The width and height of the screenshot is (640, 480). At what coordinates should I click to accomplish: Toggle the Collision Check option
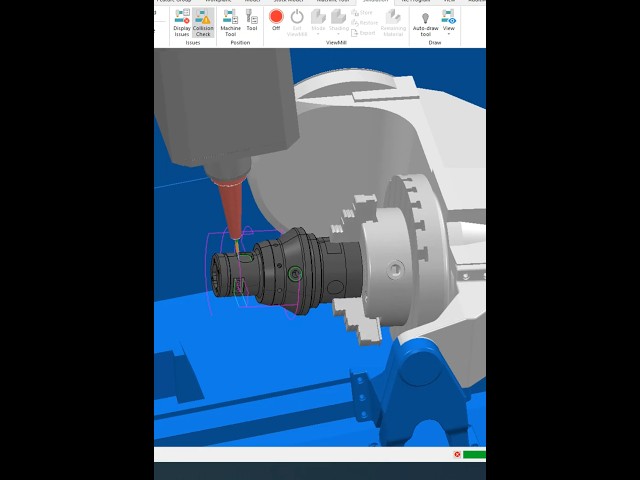203,23
